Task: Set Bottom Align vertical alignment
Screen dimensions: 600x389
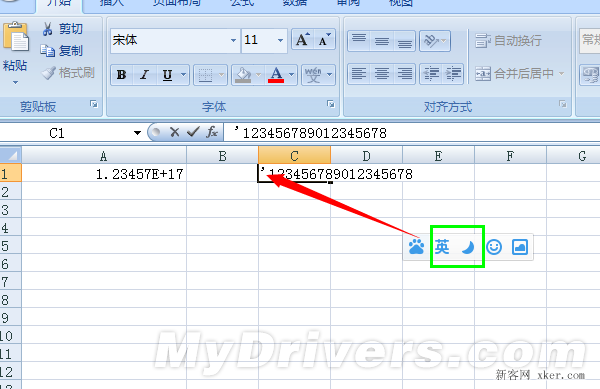Action: pyautogui.click(x=404, y=41)
